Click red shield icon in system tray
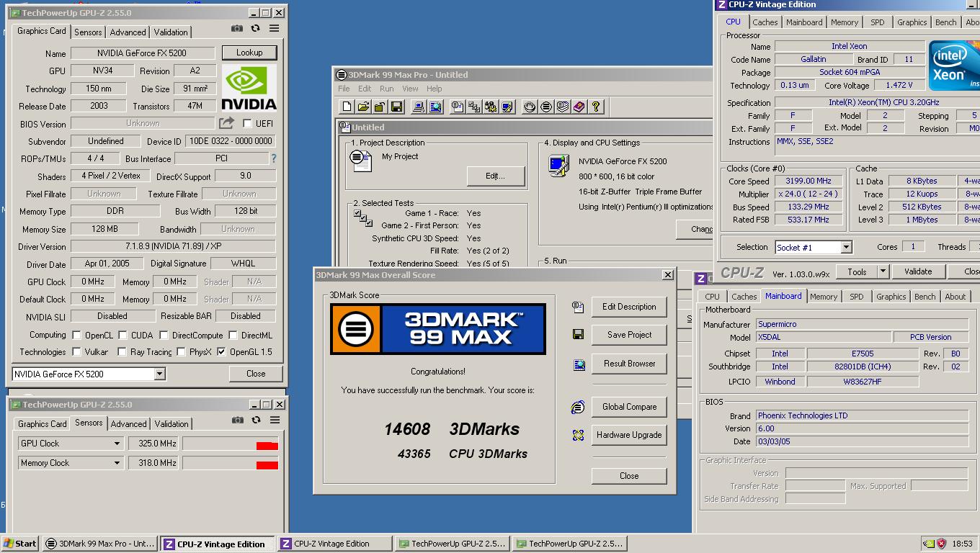This screenshot has width=980, height=553. pyautogui.click(x=941, y=544)
